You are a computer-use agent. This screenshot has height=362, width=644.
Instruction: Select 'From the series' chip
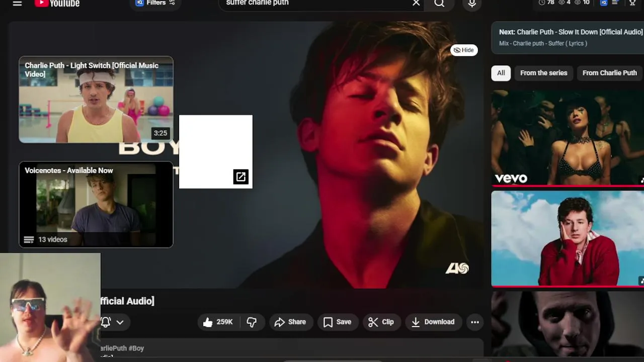point(544,73)
